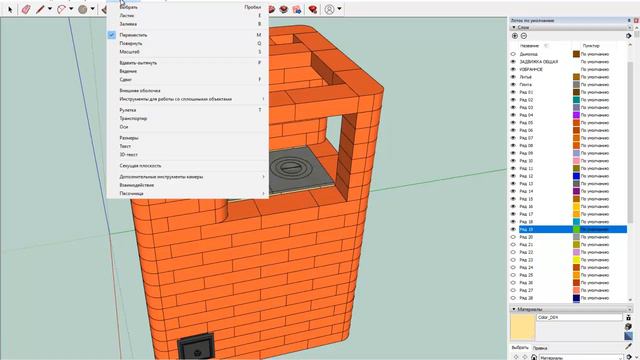The image size is (640, 360).
Task: Click the red ruby Extension Manager icon
Action: click(313, 9)
